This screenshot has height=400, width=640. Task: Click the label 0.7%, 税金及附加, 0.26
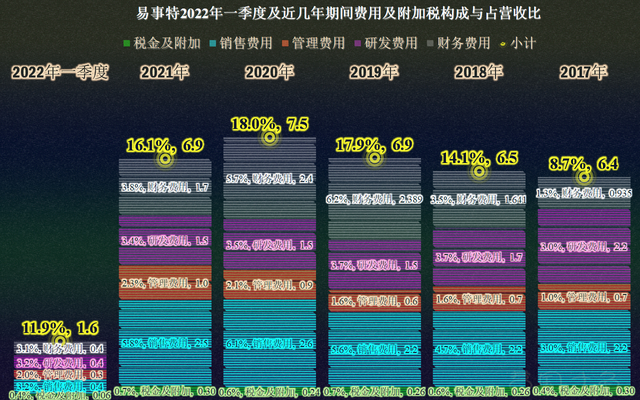tap(374, 392)
